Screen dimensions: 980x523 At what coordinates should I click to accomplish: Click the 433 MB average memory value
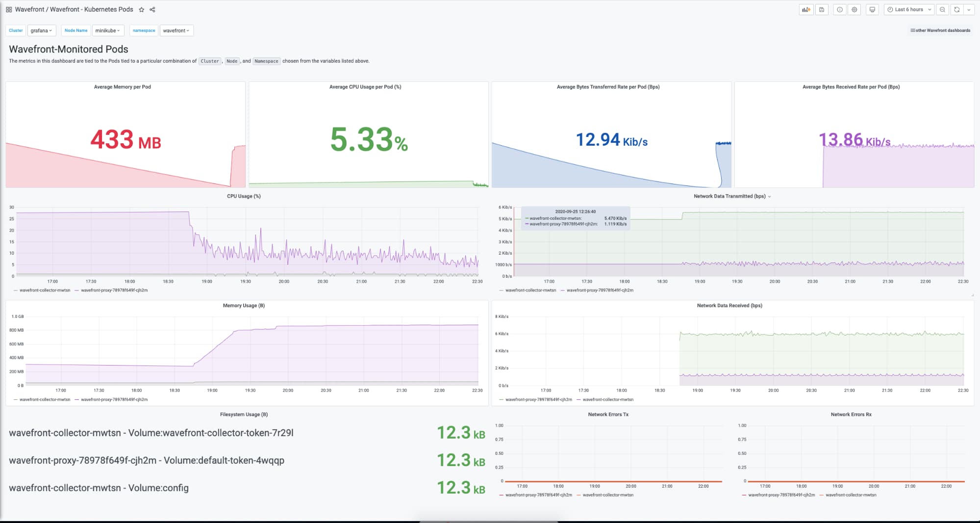(126, 139)
